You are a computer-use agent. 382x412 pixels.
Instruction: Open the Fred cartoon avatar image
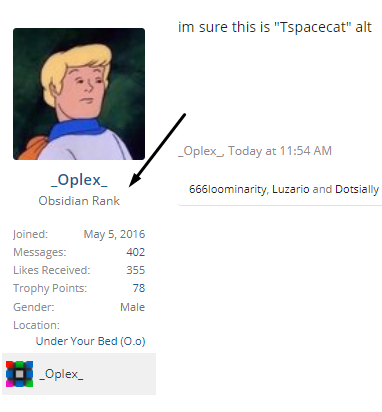tap(79, 94)
